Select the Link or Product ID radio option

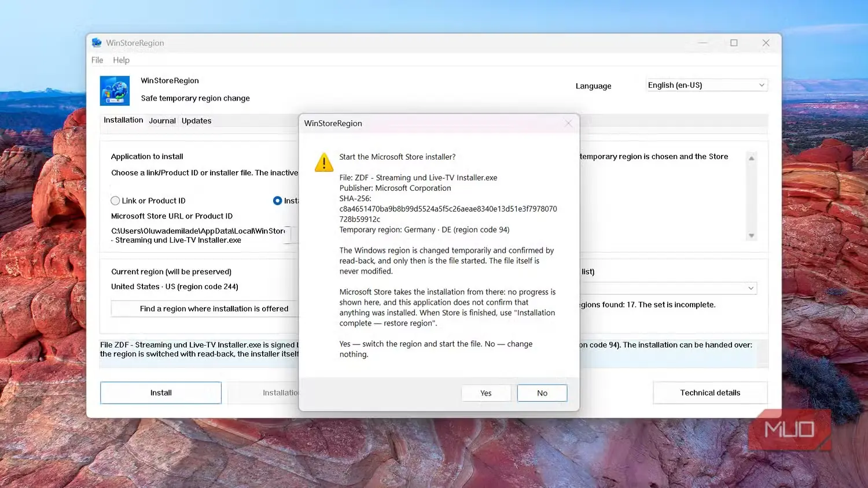tap(115, 201)
